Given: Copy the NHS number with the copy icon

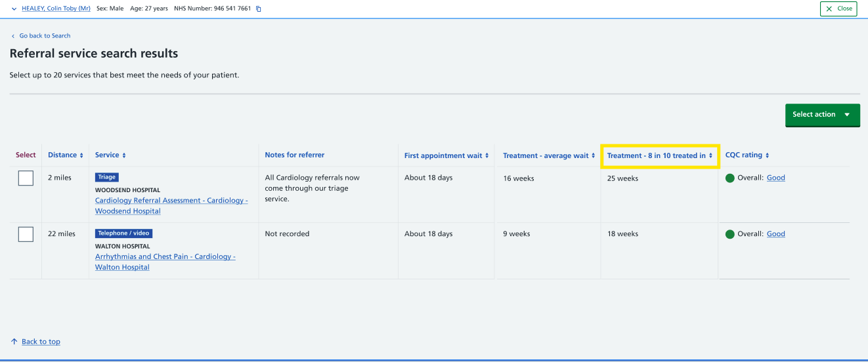Looking at the screenshot, I should pos(259,9).
